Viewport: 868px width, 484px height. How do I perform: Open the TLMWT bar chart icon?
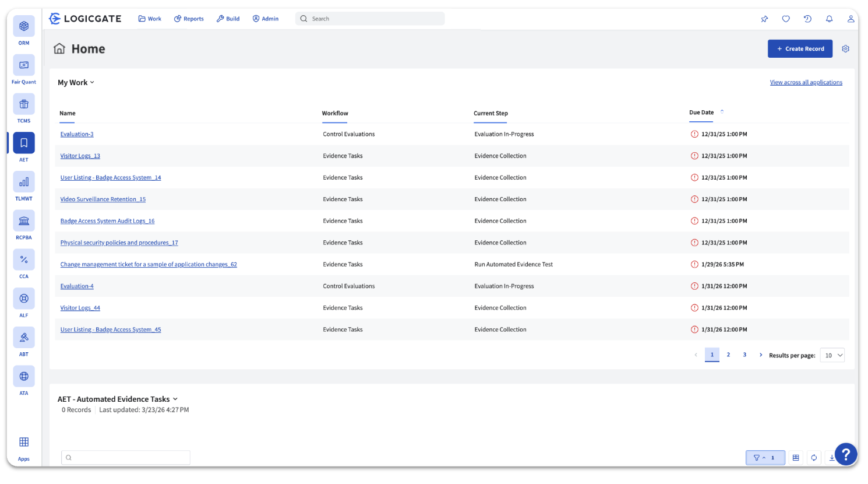coord(24,183)
